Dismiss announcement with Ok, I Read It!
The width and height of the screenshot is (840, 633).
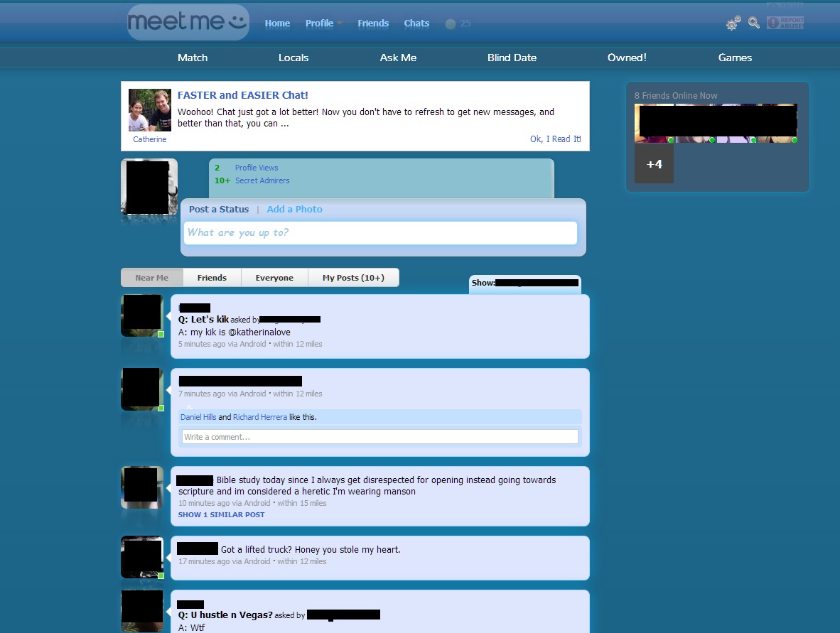click(x=556, y=139)
